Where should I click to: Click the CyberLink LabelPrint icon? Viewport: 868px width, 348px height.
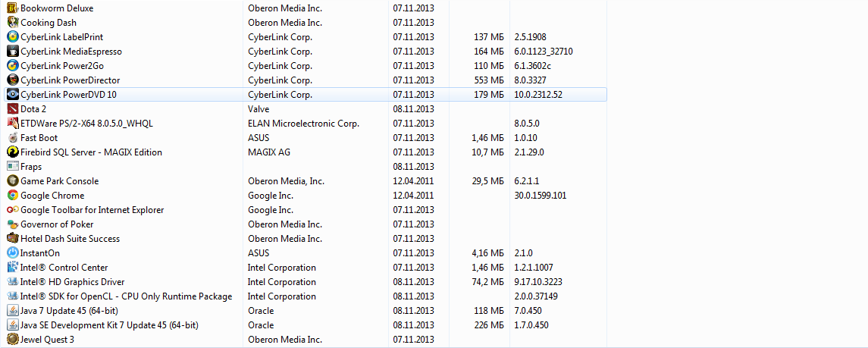pyautogui.click(x=12, y=37)
